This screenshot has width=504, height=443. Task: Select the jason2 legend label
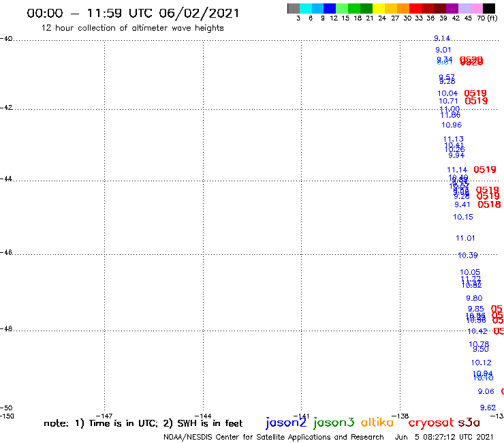286,423
